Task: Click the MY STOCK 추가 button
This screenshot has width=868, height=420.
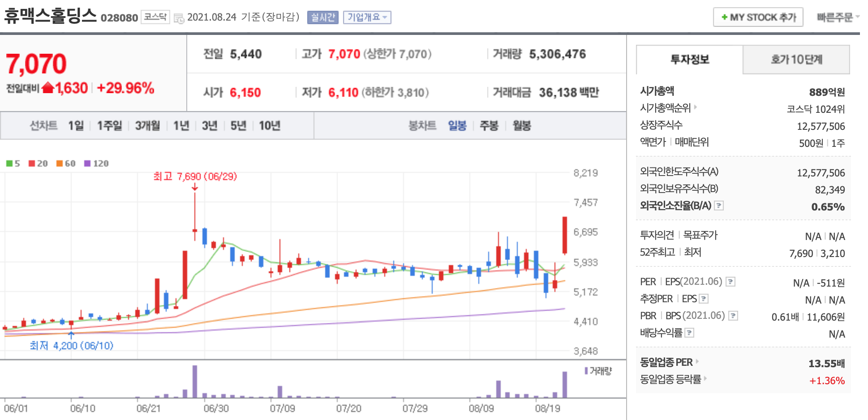Action: 758,17
